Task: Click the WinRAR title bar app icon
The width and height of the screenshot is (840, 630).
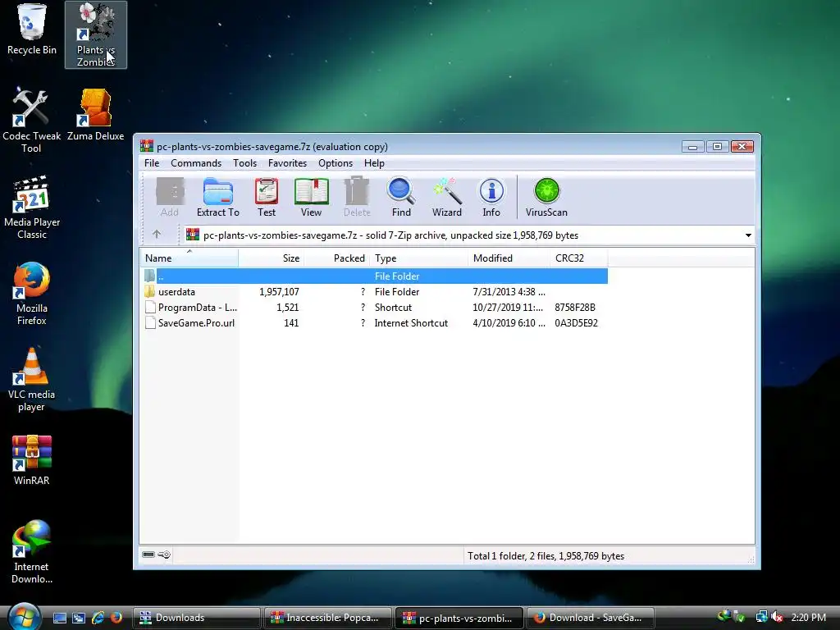Action: (146, 146)
